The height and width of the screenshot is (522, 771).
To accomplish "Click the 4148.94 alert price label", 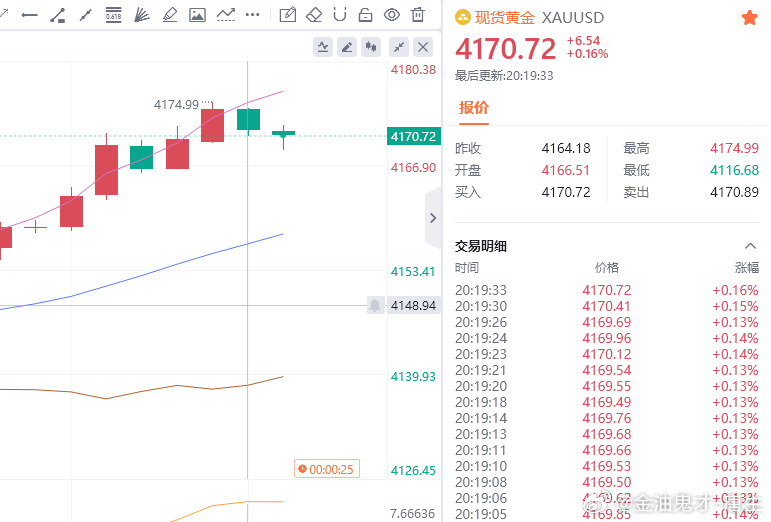I will (414, 306).
